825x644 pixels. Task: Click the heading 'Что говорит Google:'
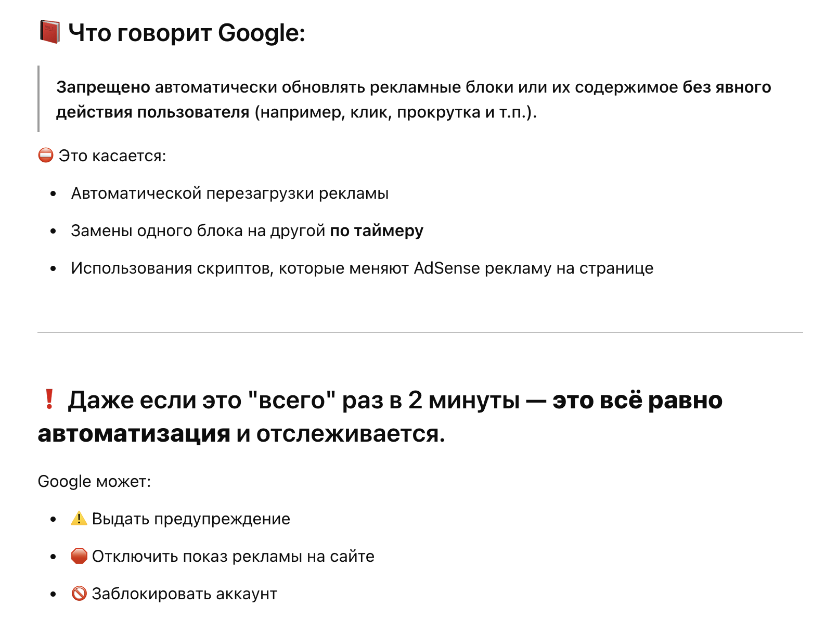click(x=187, y=33)
